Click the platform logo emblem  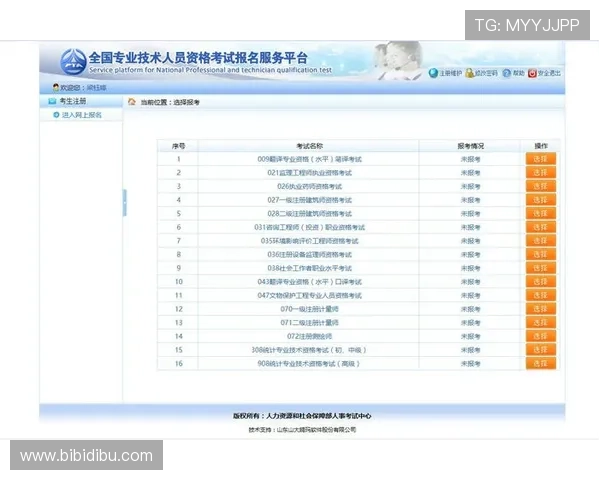point(73,61)
